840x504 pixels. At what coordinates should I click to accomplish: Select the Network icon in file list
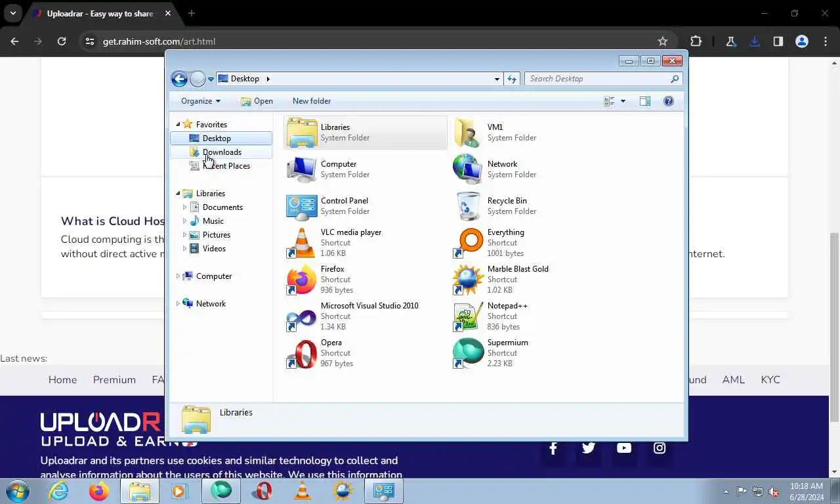coord(467,169)
